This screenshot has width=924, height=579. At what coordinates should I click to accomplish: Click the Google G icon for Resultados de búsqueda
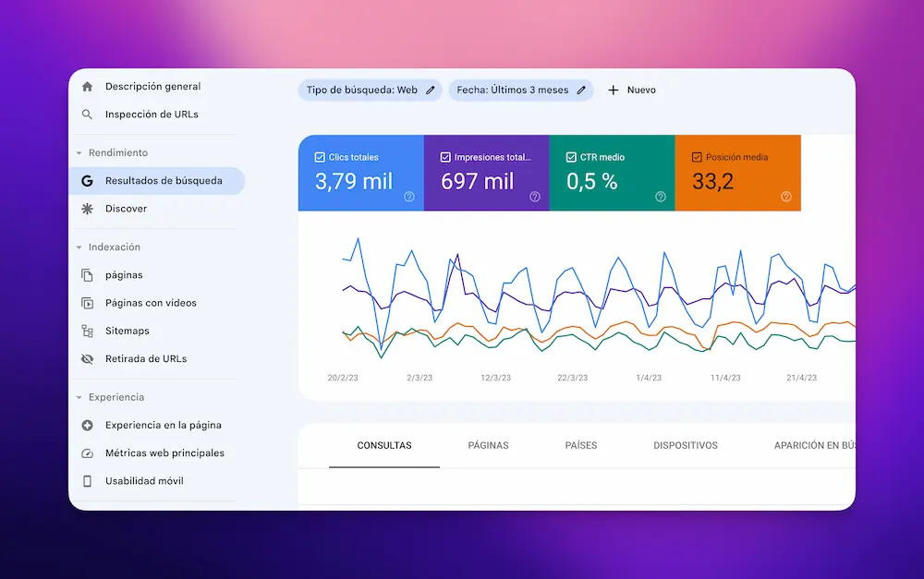[87, 181]
